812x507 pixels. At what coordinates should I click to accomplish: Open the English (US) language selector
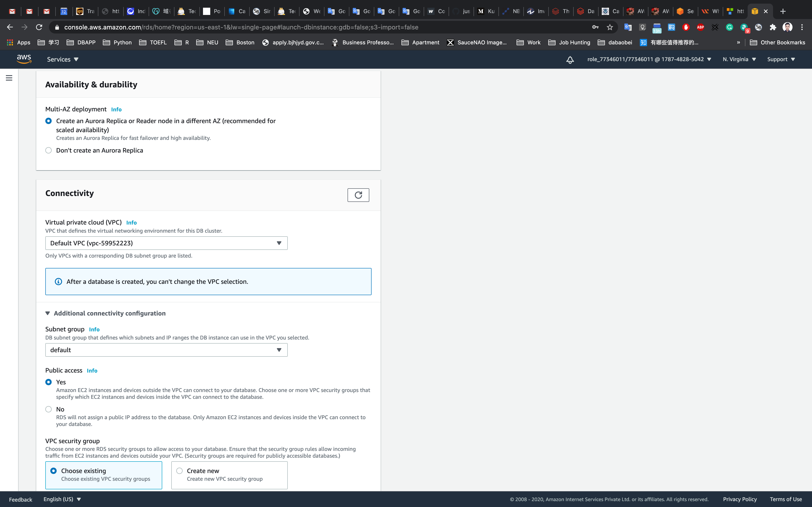(62, 499)
